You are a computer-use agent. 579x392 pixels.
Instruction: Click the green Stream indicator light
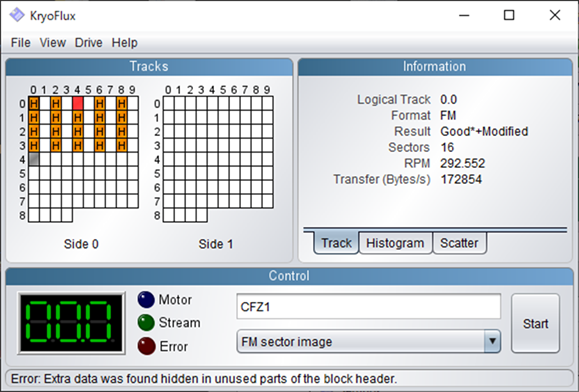click(146, 323)
